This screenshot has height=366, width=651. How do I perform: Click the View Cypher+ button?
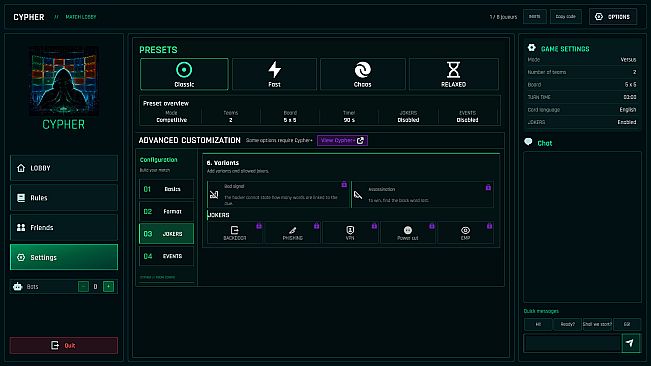(342, 141)
